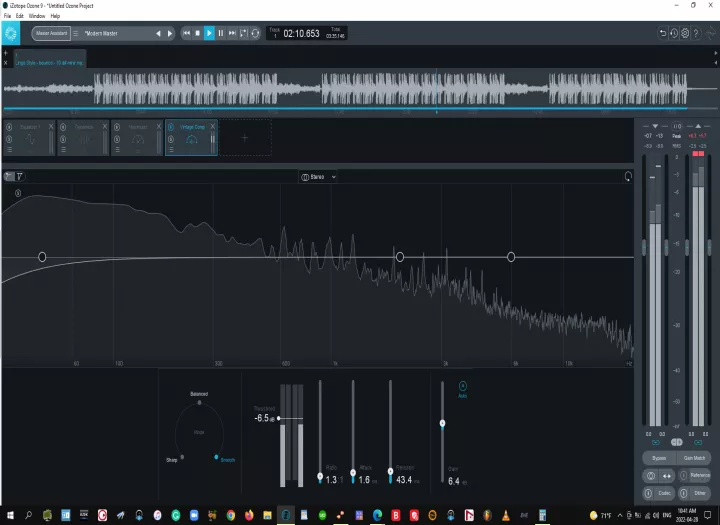
Task: Open Windows Start menu
Action: 10,515
